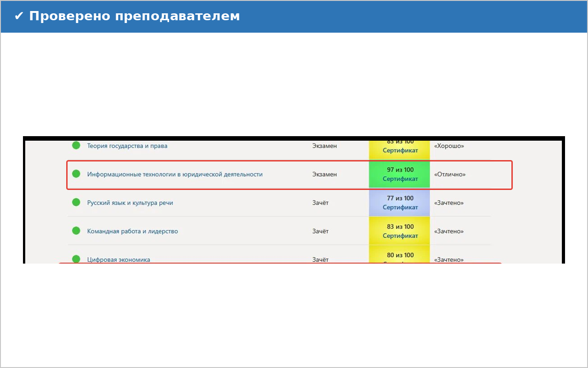This screenshot has width=588, height=368.
Task: Click green dot beside Командная работа и лидерство
Action: click(x=76, y=231)
